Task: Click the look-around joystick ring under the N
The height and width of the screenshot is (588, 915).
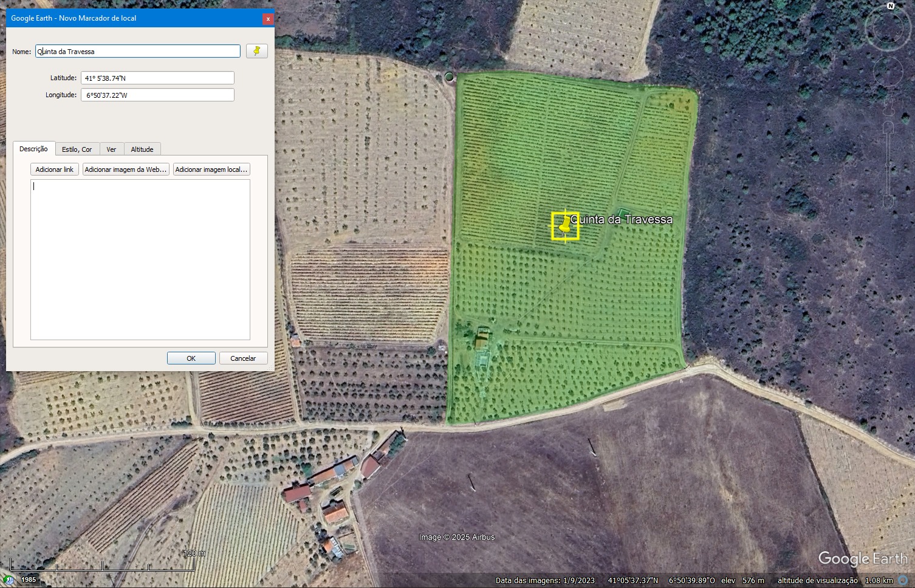Action: point(888,27)
